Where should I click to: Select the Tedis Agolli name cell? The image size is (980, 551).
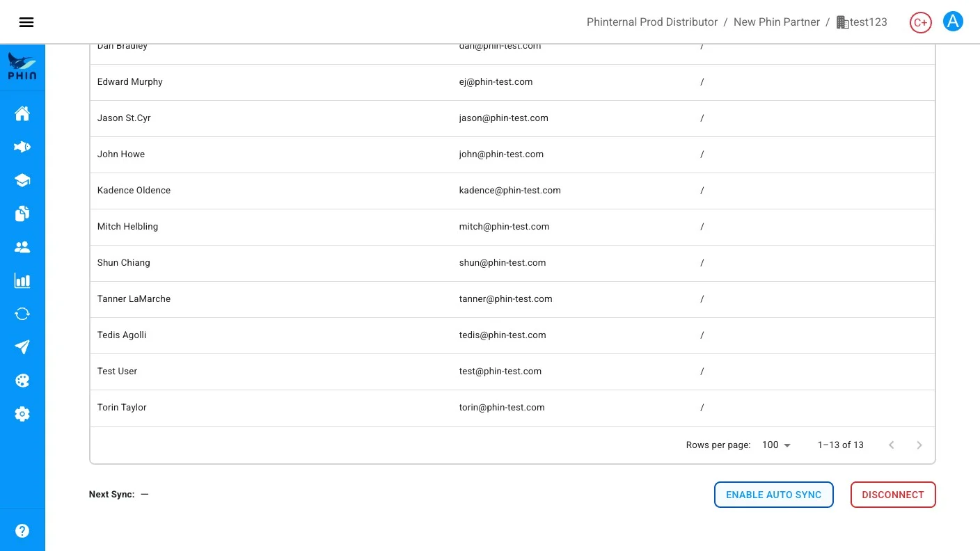[122, 335]
